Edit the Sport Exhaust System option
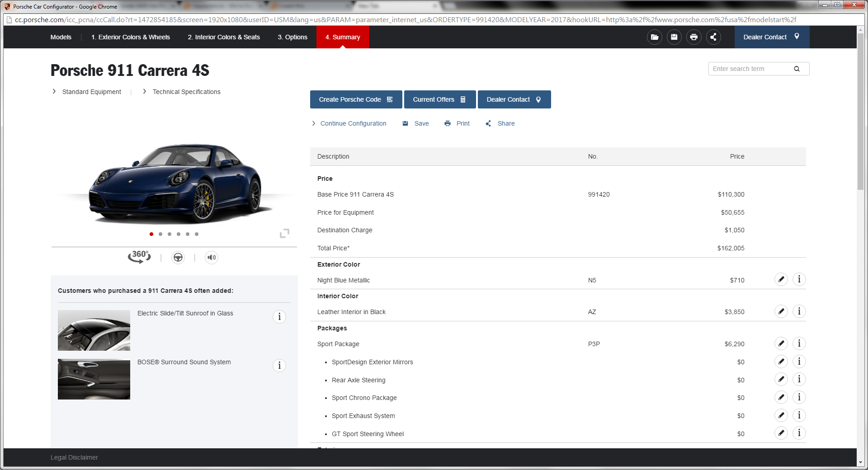The height and width of the screenshot is (470, 868). click(781, 415)
